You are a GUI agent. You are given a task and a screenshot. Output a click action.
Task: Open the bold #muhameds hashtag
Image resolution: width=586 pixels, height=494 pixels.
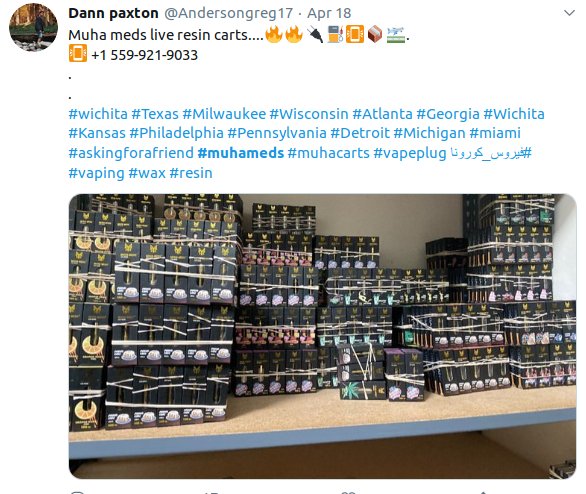pos(241,153)
